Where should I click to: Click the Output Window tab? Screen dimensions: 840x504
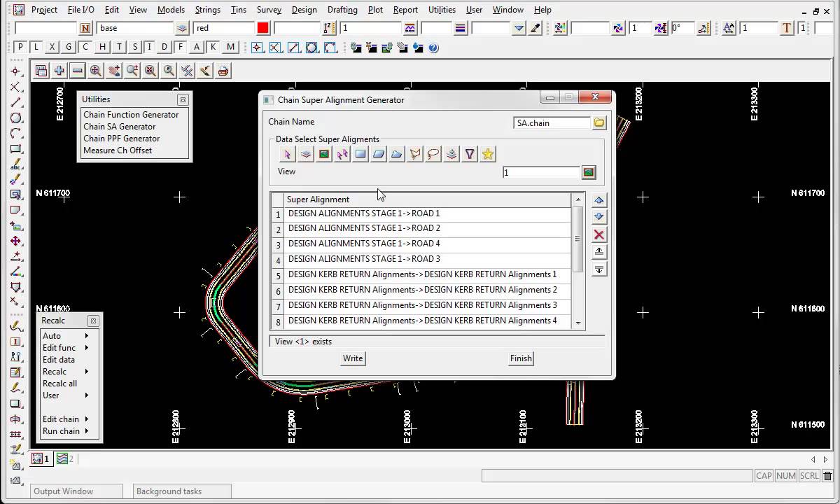76,491
